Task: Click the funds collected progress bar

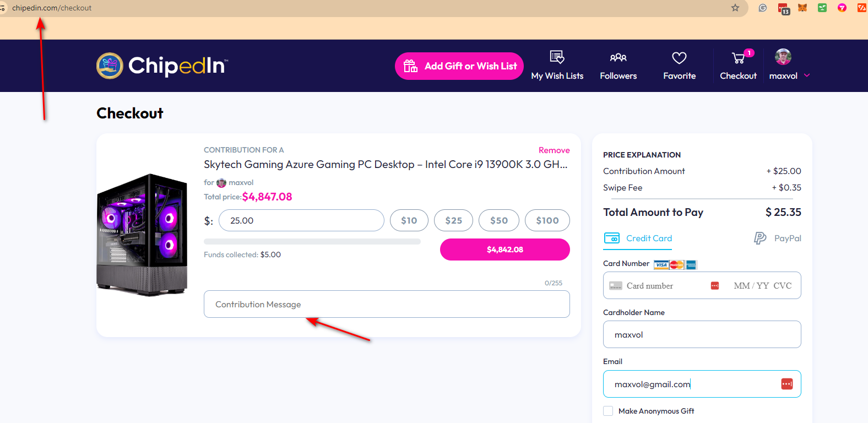Action: tap(312, 242)
